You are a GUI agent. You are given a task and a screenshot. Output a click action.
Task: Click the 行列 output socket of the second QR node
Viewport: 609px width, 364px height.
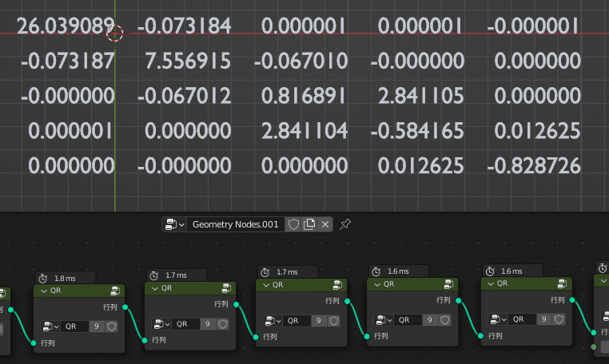236,304
